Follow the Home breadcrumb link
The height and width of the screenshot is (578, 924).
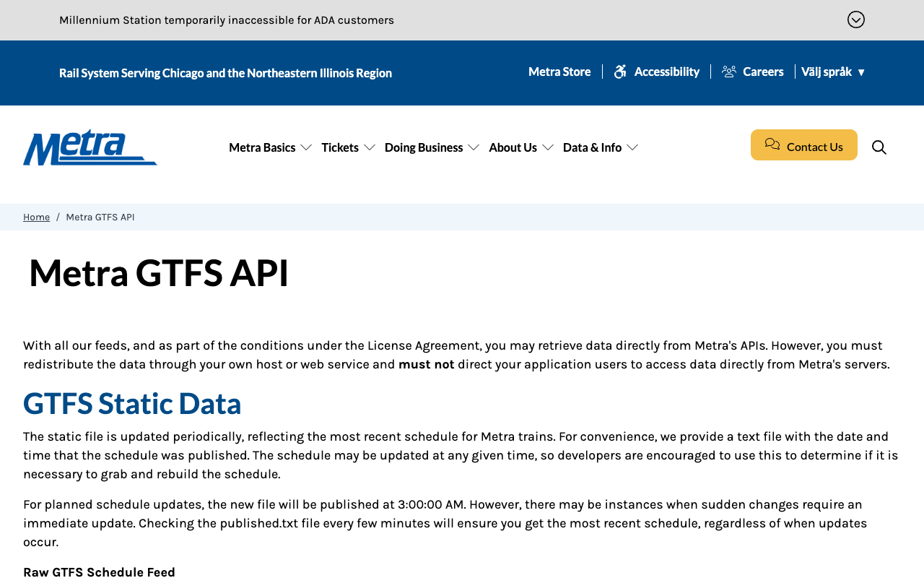pyautogui.click(x=37, y=217)
